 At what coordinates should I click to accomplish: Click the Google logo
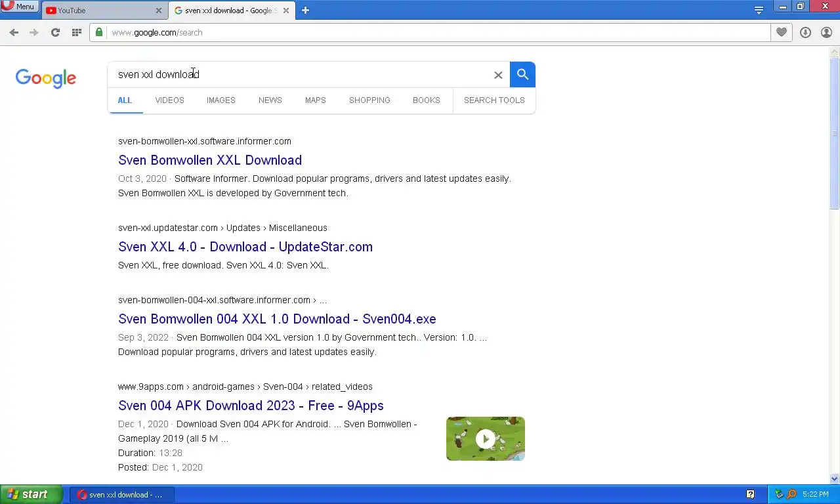coord(46,78)
